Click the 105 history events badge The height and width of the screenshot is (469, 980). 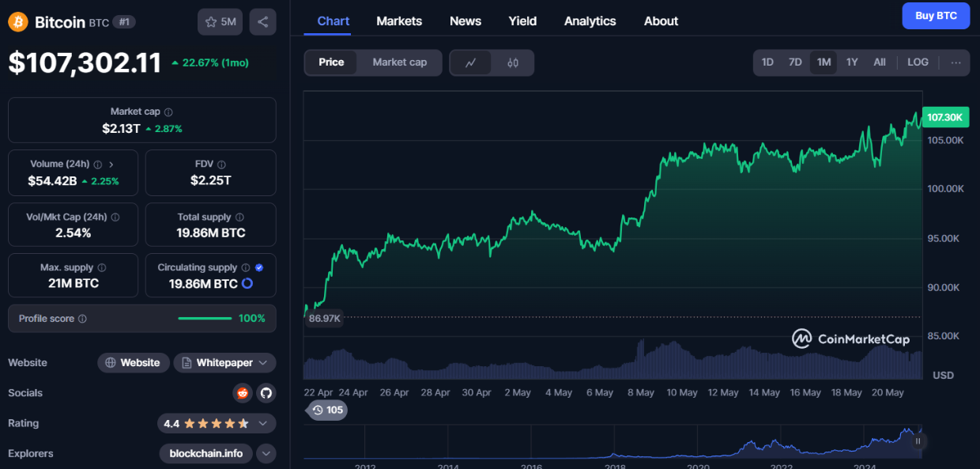326,410
